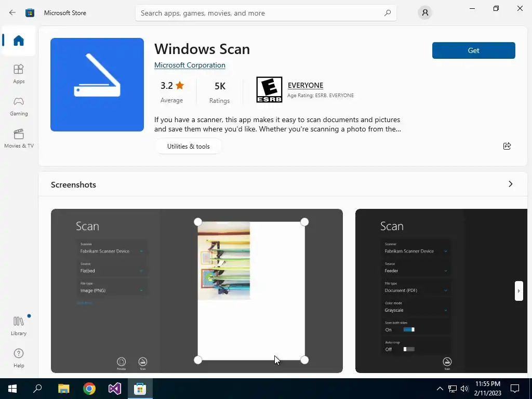532x399 pixels.
Task: Click the Microsoft Store logo icon
Action: click(x=30, y=13)
